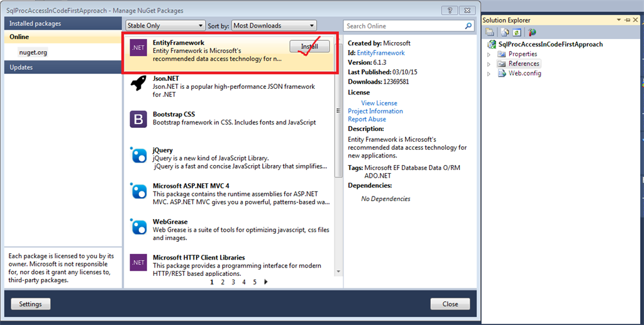Click the Version 6.1.3 detail text
The image size is (644, 325).
click(366, 62)
